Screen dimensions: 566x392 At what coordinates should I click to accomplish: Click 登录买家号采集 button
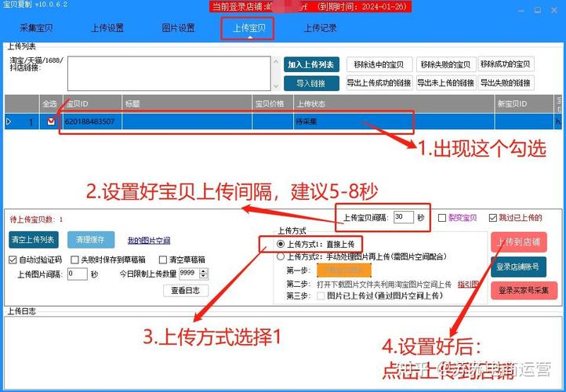[524, 291]
